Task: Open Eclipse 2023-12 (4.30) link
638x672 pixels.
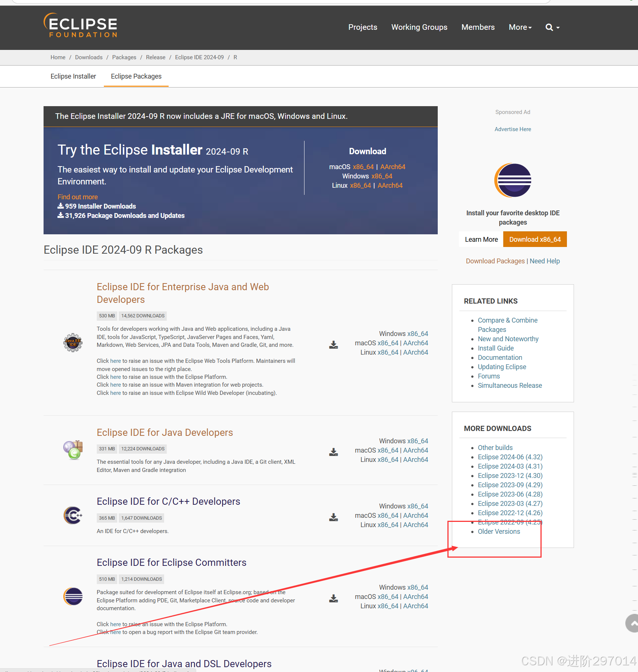Action: 510,476
